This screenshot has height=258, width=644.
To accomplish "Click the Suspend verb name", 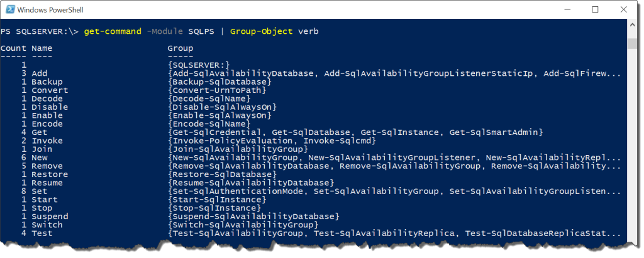I will point(50,216).
